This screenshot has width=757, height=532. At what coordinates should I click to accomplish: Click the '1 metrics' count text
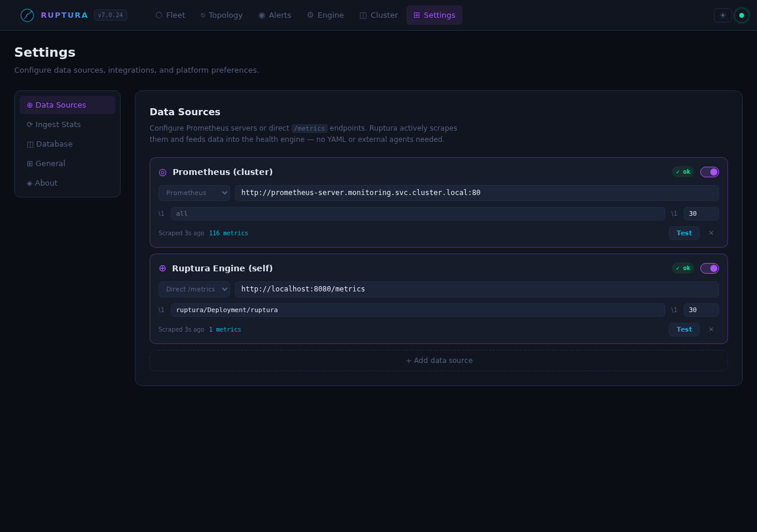point(225,330)
